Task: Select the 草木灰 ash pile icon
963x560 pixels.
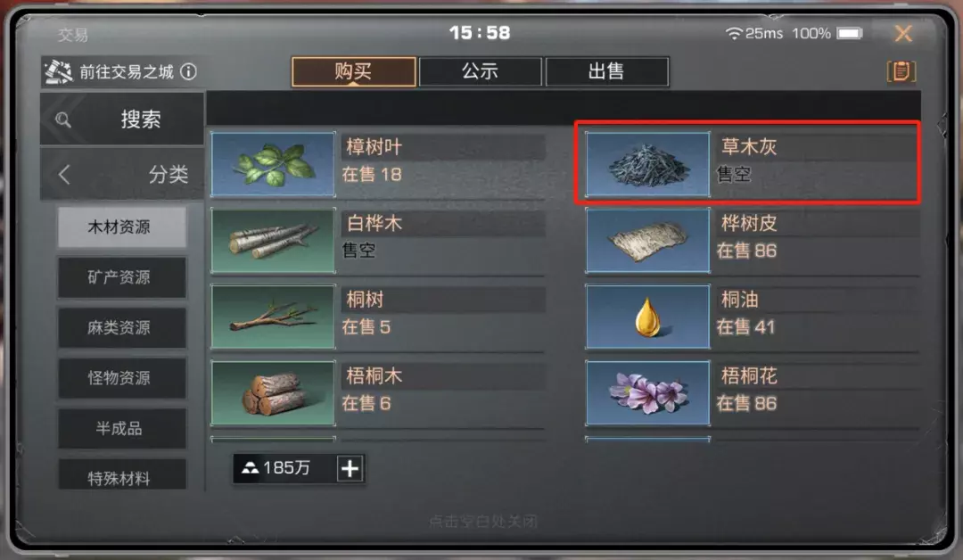Action: pyautogui.click(x=648, y=164)
